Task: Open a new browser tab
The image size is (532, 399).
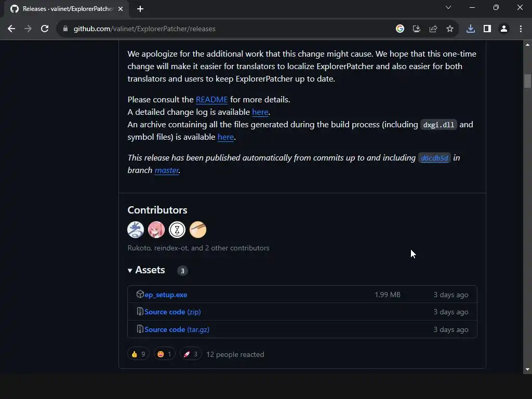Action: point(140,9)
